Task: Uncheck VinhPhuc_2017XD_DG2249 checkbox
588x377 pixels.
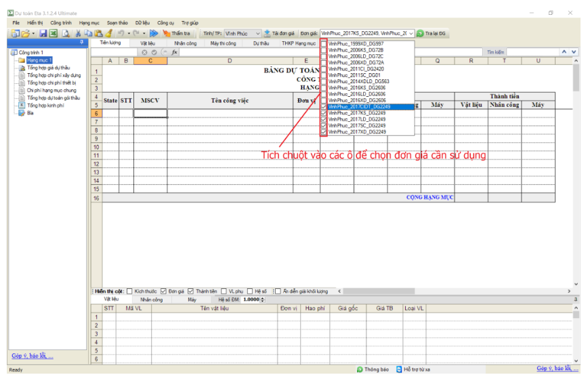Action: point(324,132)
